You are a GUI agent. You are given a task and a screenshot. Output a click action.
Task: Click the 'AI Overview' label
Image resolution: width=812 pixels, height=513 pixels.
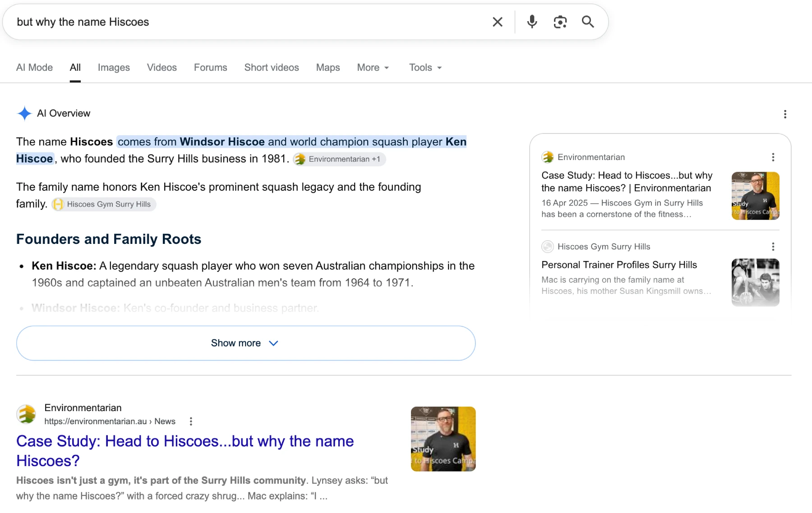[x=64, y=113]
